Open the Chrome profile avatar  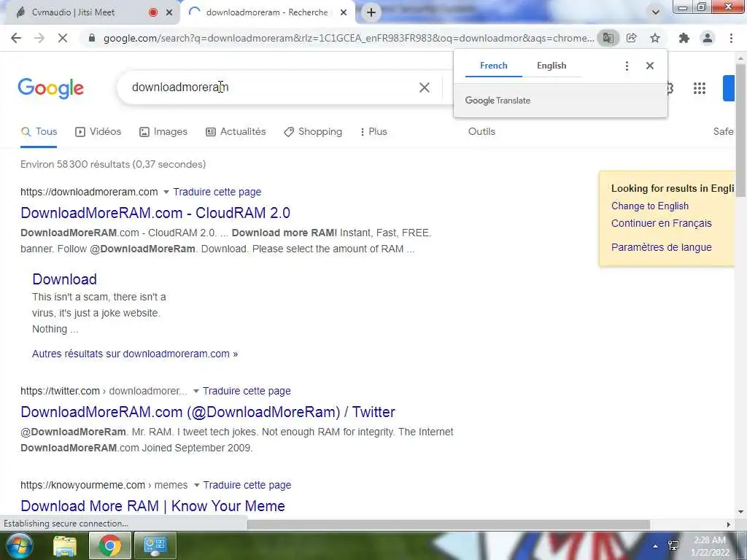click(x=708, y=38)
